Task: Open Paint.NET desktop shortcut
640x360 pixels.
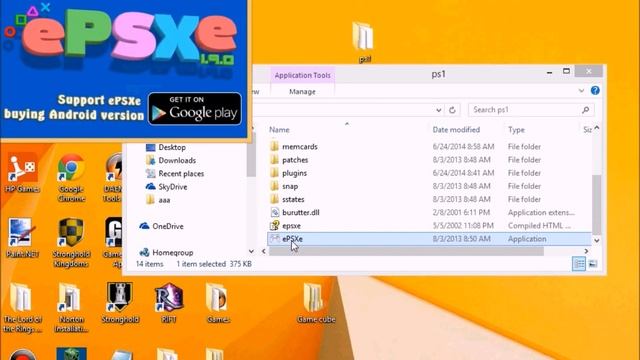Action: point(22,238)
